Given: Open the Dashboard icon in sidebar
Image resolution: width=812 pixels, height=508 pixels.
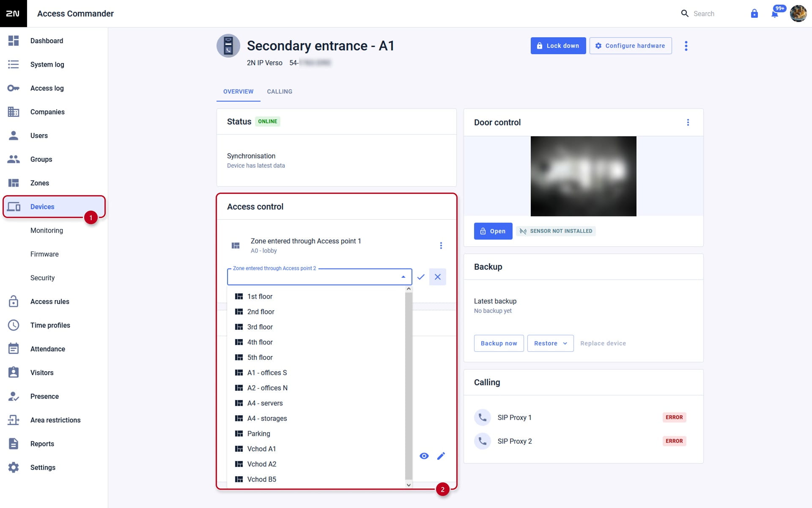Looking at the screenshot, I should [x=14, y=41].
